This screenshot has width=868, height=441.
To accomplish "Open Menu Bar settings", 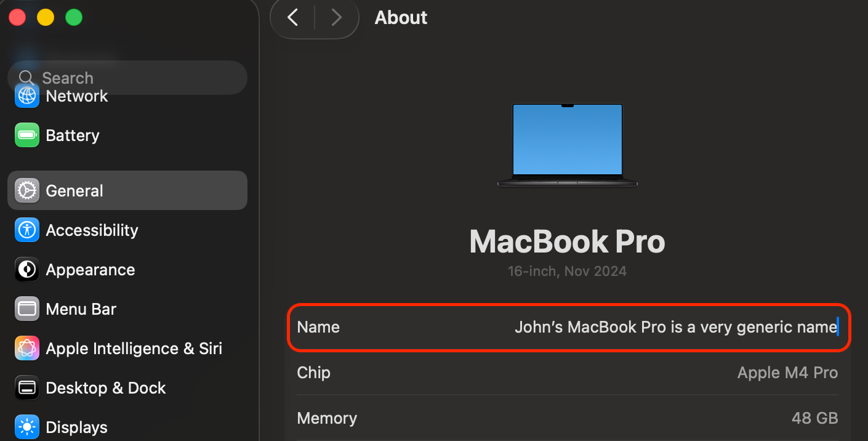I will [x=81, y=309].
